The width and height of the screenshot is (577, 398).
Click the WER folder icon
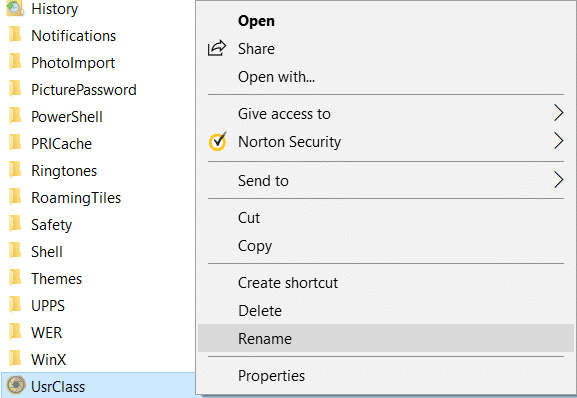click(x=15, y=332)
